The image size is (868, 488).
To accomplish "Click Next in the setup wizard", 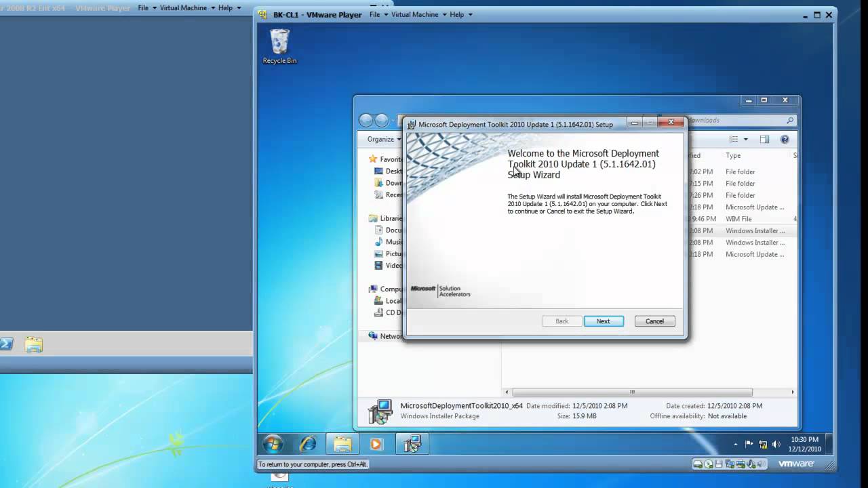I will (604, 321).
